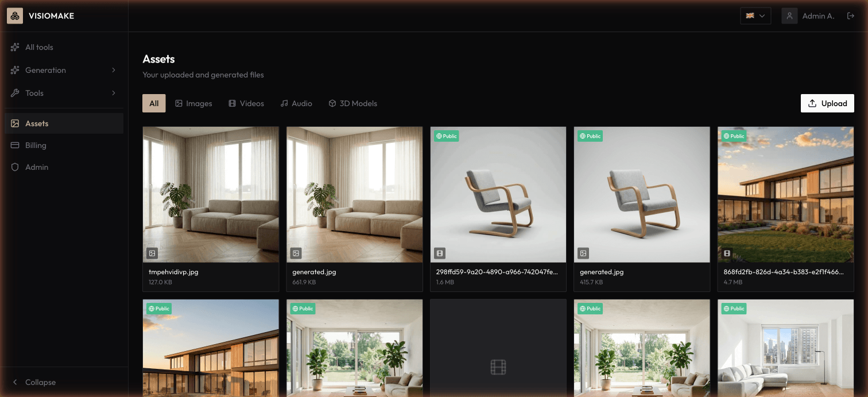Viewport: 868px width, 397px height.
Task: Click image type icon on tmpehvidivp.jpg thumbnail
Action: (152, 253)
